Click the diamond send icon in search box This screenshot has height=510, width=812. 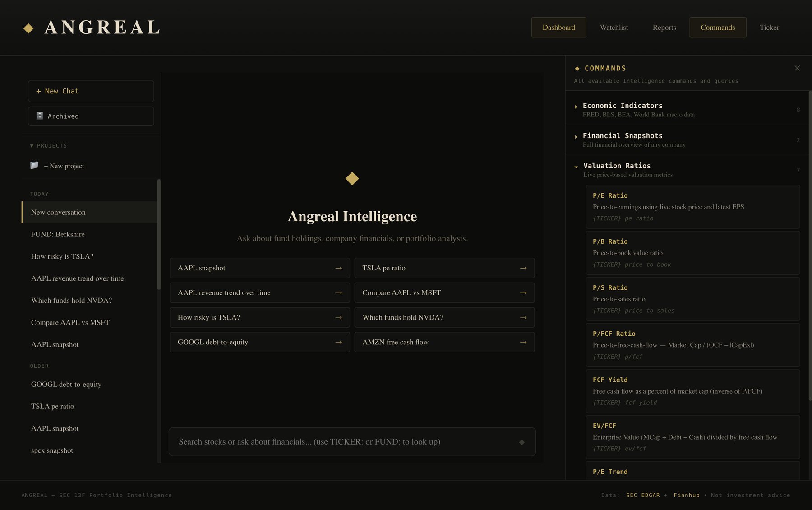(x=521, y=442)
